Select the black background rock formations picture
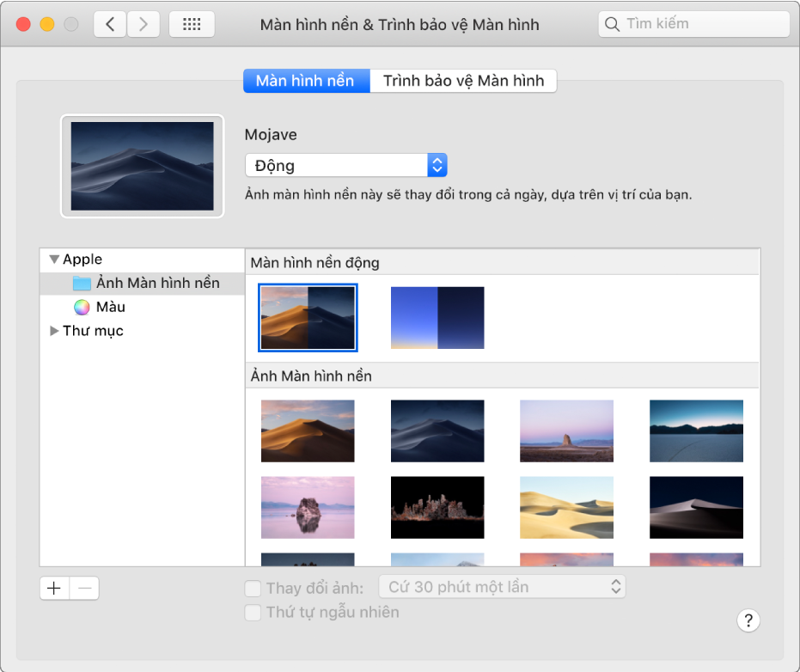 pos(437,507)
